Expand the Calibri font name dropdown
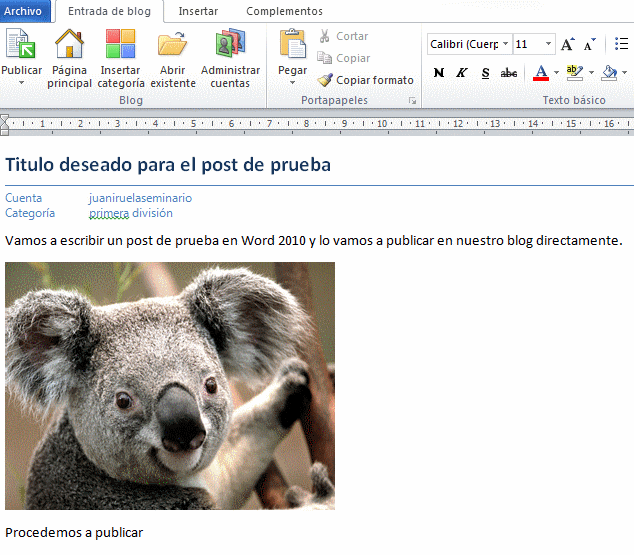The height and width of the screenshot is (555, 634). point(505,44)
